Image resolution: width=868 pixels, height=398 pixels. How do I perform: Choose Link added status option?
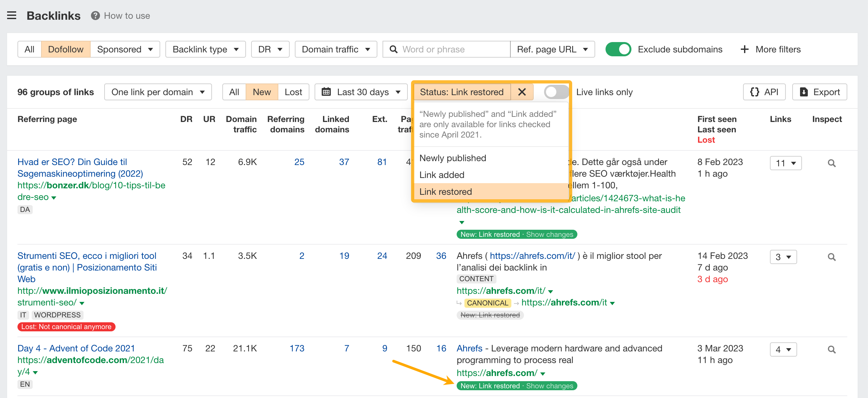tap(491, 175)
